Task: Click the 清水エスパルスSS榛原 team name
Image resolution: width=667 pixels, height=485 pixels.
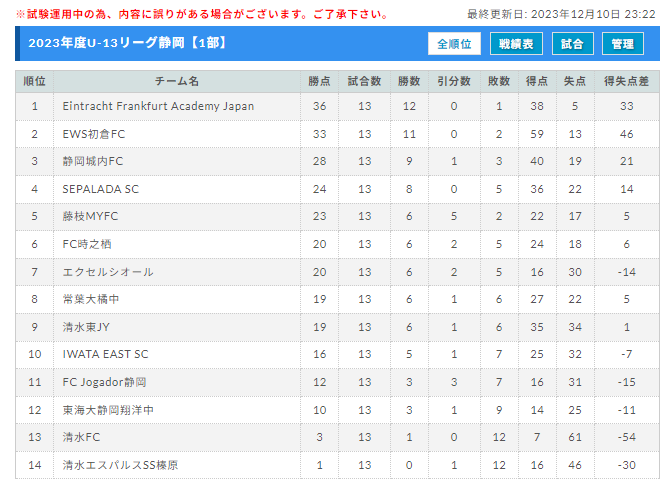Action: [120, 465]
